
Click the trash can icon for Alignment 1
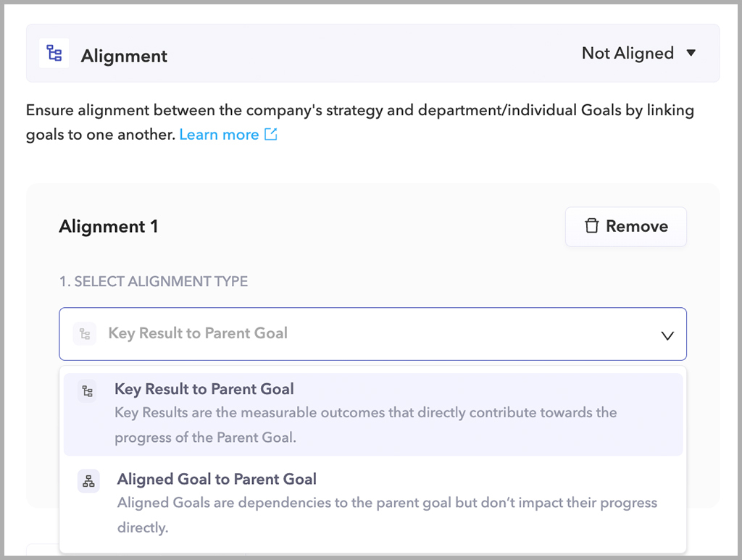591,226
